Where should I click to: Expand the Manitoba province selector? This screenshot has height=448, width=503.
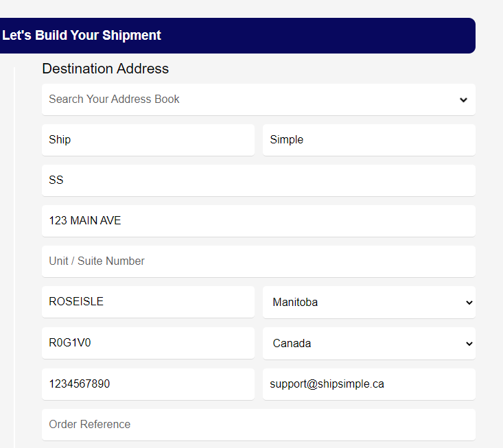point(369,302)
